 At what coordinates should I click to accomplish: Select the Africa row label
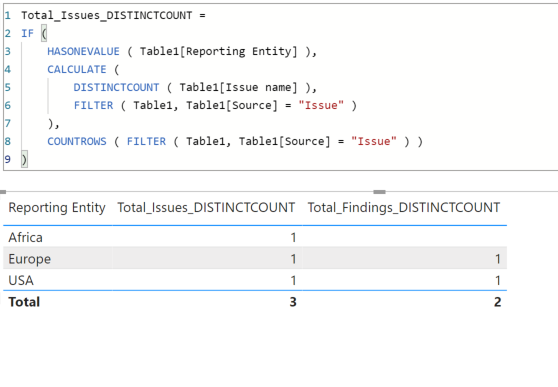point(26,237)
